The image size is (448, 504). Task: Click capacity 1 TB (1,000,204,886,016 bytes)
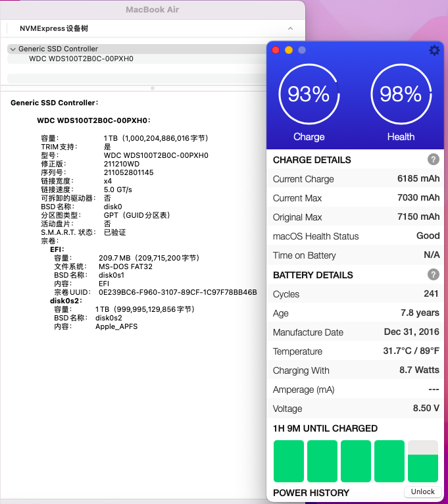(x=156, y=138)
